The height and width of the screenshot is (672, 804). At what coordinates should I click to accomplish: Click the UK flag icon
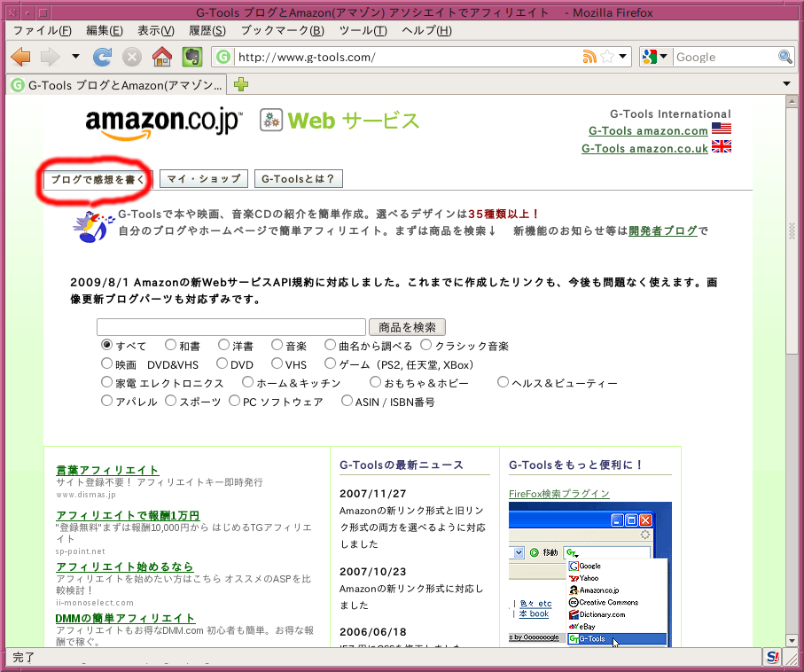pos(722,146)
